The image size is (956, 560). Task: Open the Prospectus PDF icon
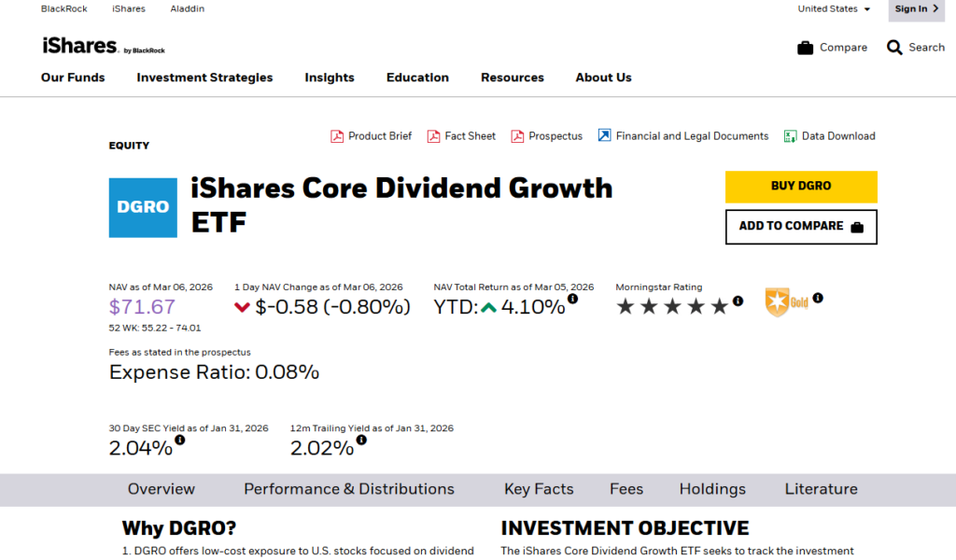(516, 135)
